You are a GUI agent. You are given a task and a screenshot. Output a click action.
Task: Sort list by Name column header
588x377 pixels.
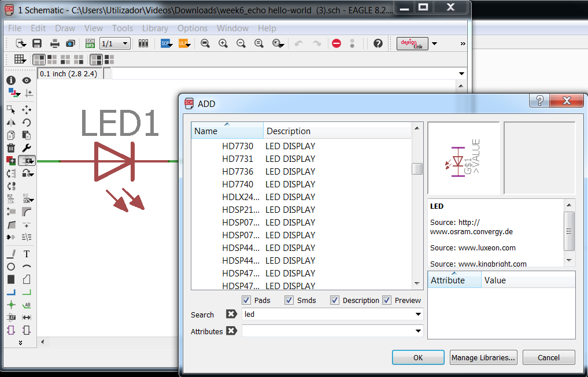[x=227, y=131]
